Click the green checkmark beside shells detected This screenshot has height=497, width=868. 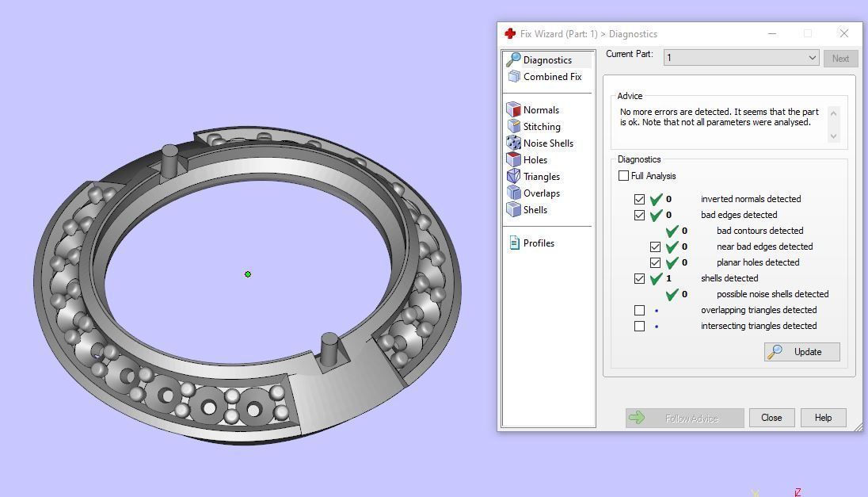657,278
